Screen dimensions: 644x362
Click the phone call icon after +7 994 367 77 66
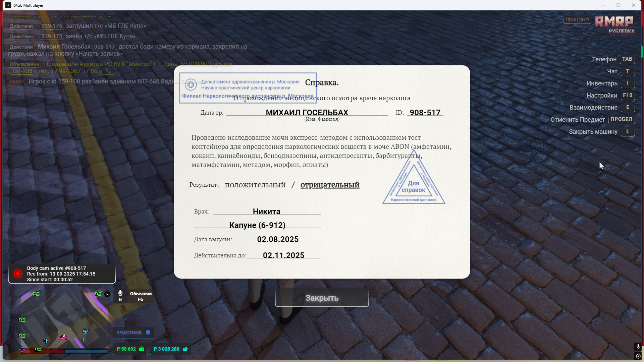108,71
